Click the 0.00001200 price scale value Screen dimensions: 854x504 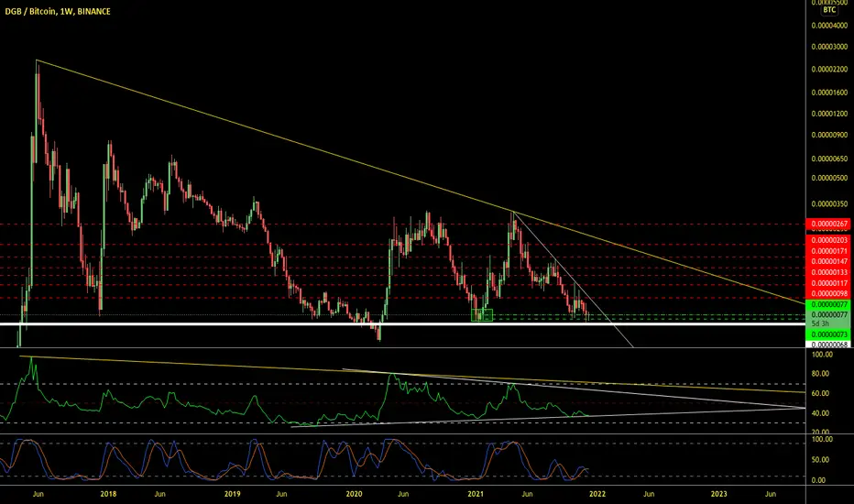point(829,114)
